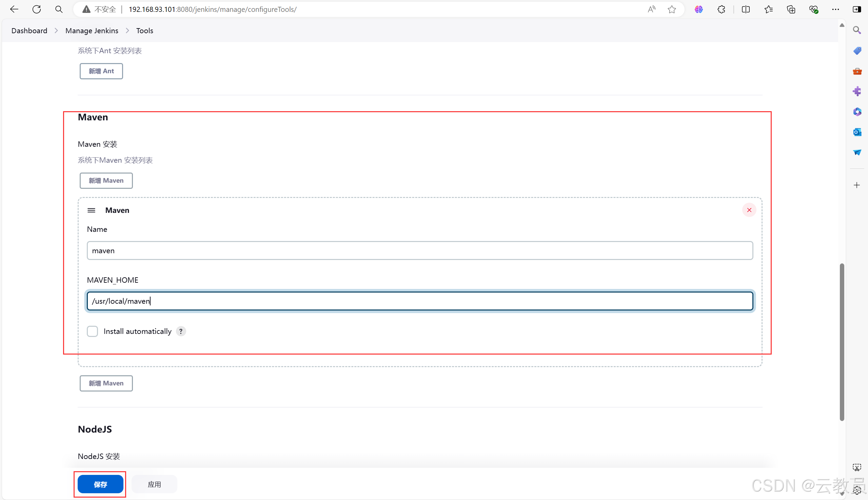Open the Copilot brain extension icon

699,9
